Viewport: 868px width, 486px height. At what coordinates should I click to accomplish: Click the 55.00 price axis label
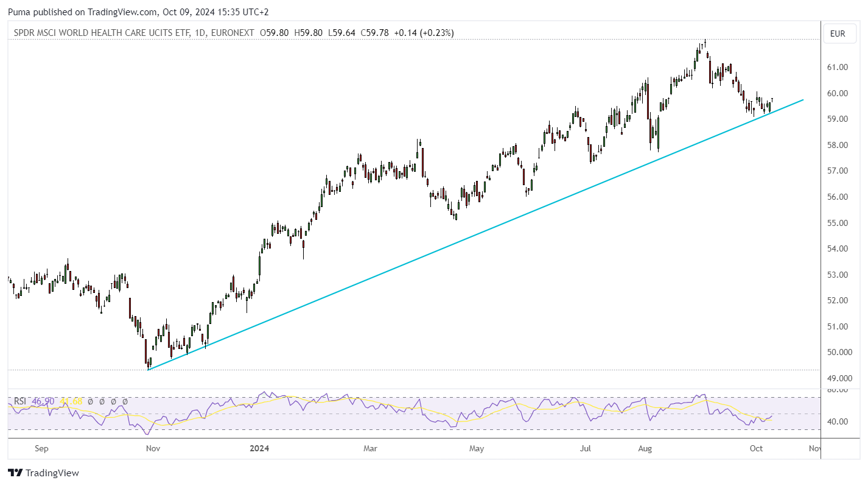click(838, 223)
